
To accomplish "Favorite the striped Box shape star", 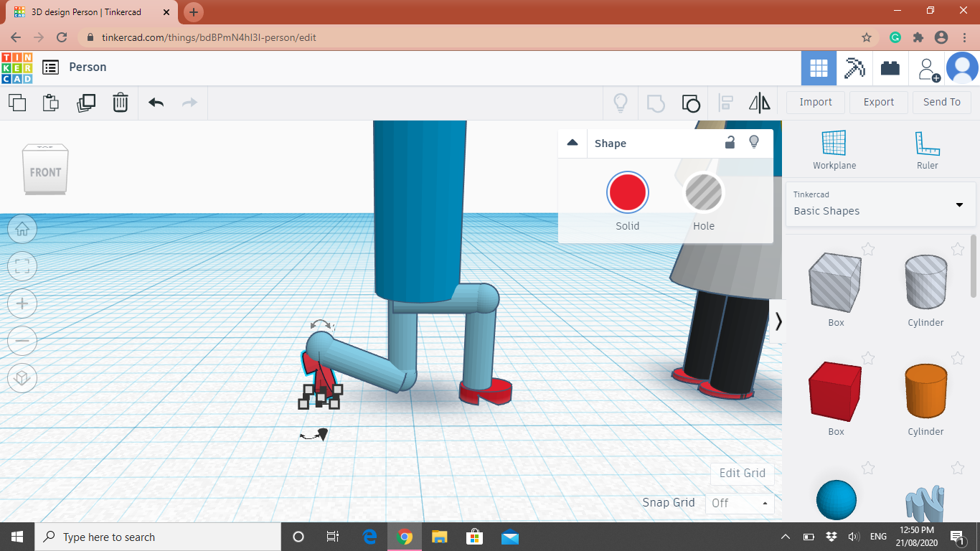I will point(868,249).
